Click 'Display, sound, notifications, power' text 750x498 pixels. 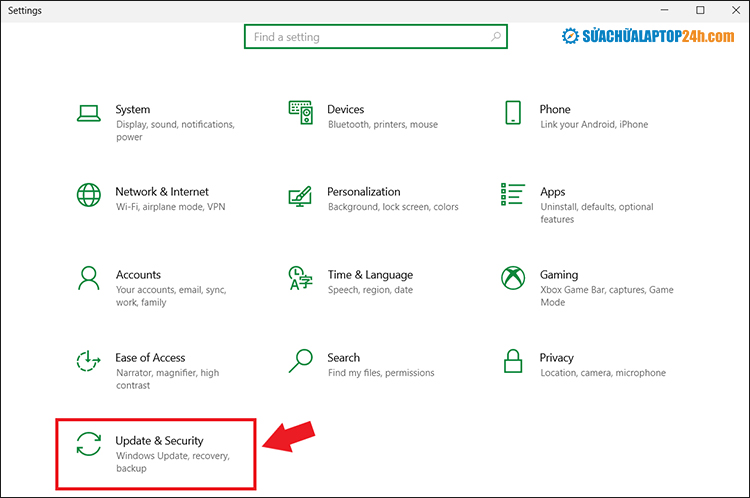(176, 131)
